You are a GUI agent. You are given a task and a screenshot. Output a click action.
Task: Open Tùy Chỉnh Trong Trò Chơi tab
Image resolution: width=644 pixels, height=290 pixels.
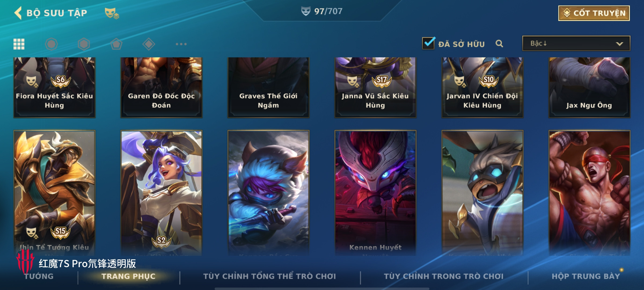(444, 276)
